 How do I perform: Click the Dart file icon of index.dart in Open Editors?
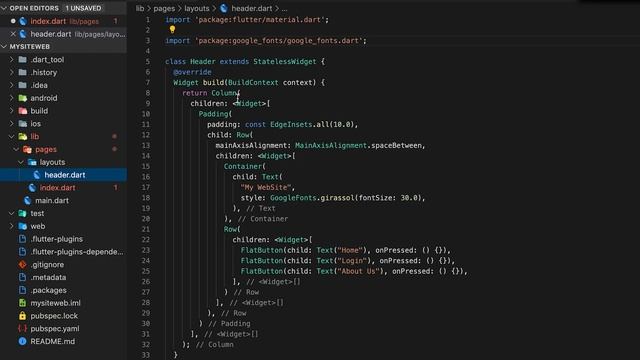pos(23,21)
